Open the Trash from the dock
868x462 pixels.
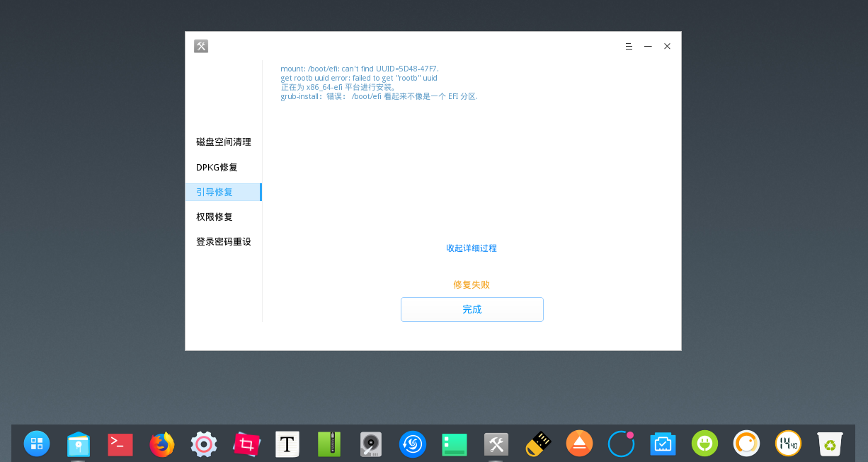pos(830,444)
